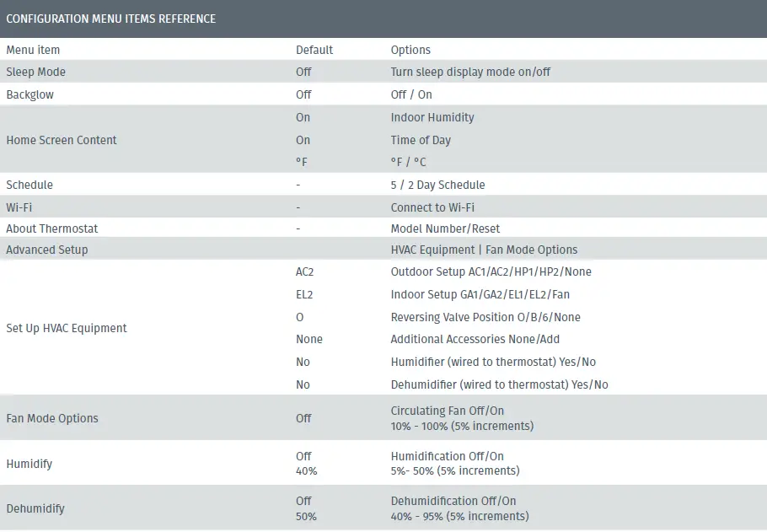Screen dimensions: 767x532
Task: Click '10% - 100% (5% increments)' text
Action: click(x=462, y=426)
